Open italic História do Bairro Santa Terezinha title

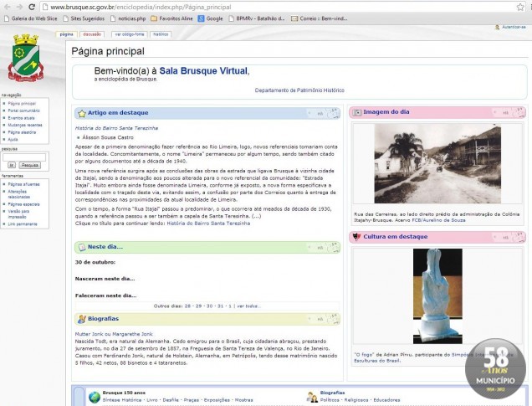tap(116, 128)
